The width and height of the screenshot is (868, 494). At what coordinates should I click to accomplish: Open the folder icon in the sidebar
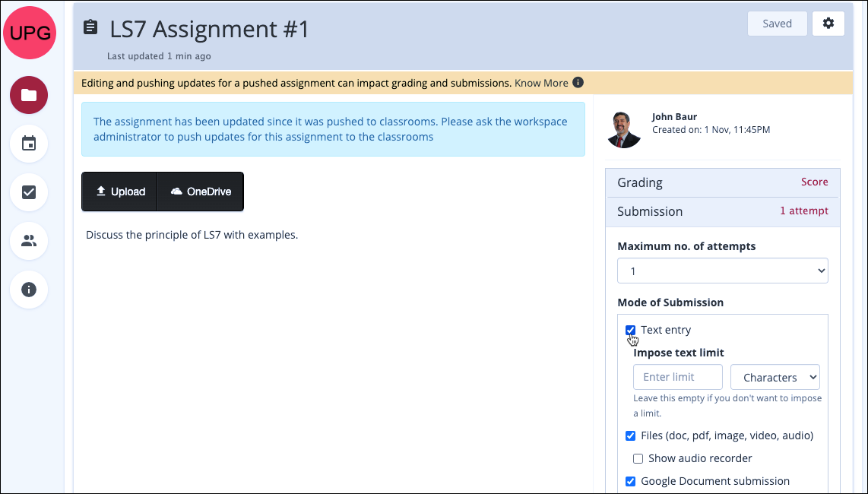29,95
